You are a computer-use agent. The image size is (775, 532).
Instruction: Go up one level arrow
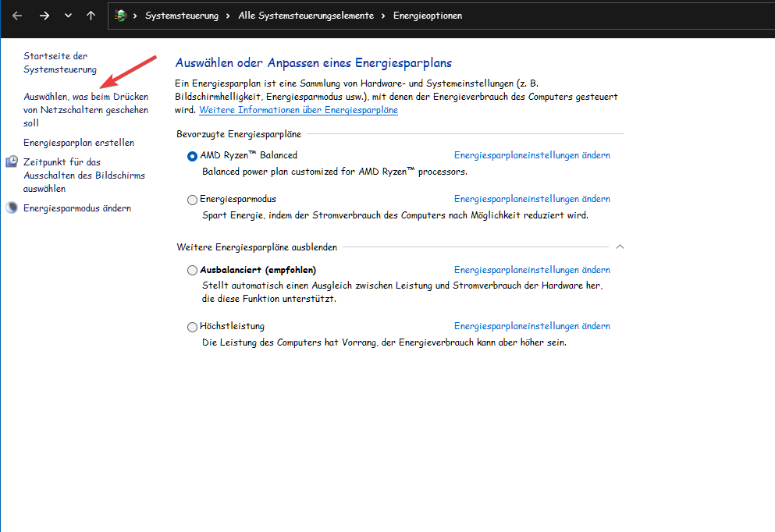(91, 16)
